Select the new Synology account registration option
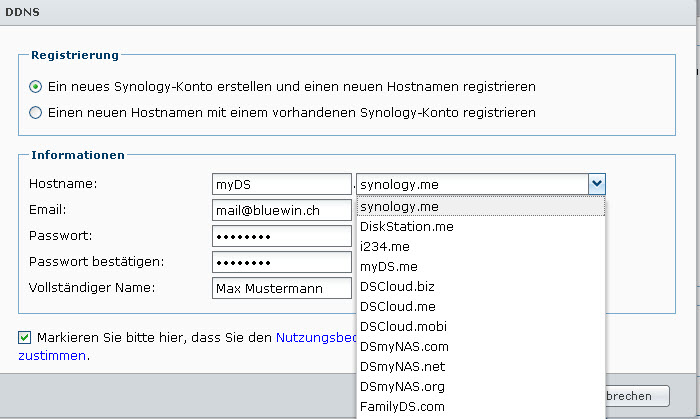700x419 pixels. [35, 87]
